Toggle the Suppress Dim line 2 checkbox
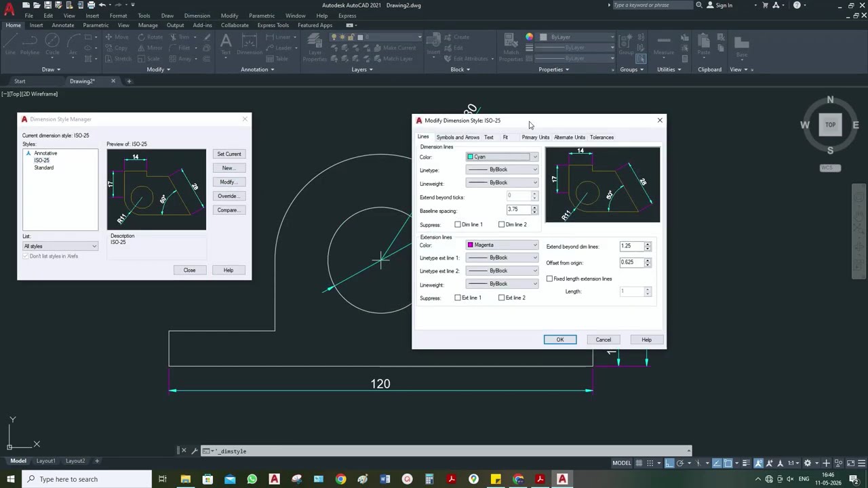 click(502, 224)
